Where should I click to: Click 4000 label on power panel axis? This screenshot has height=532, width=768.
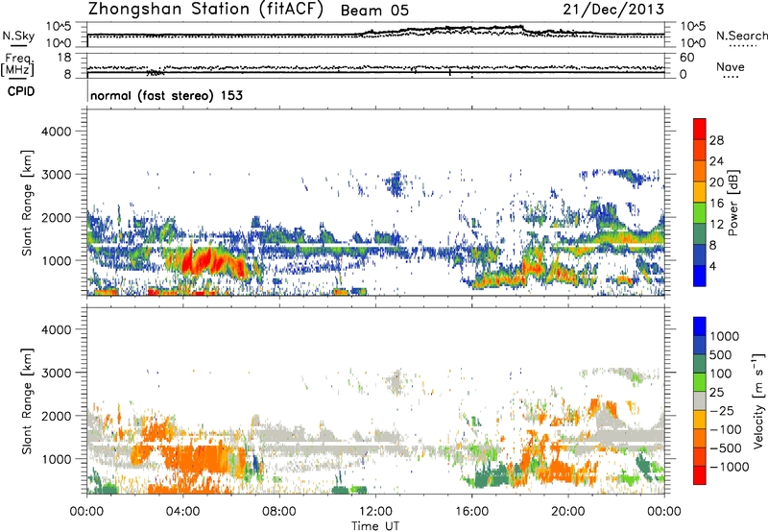[x=57, y=132]
